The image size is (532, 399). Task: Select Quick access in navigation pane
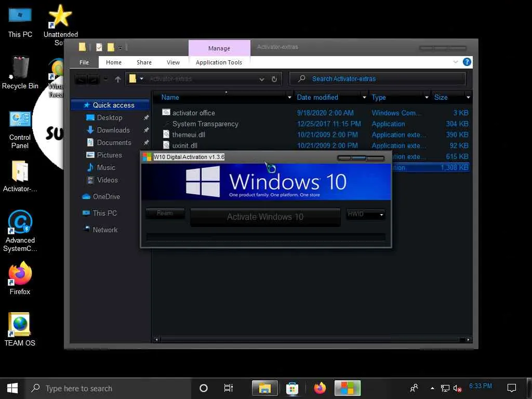pyautogui.click(x=110, y=105)
